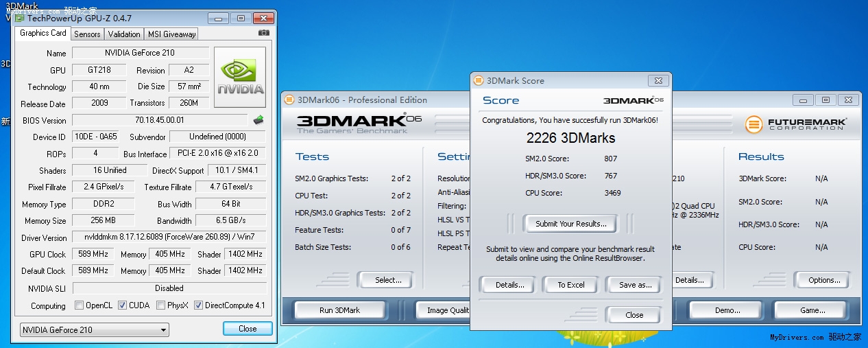Click the GPU-Z Close button

pyautogui.click(x=248, y=329)
